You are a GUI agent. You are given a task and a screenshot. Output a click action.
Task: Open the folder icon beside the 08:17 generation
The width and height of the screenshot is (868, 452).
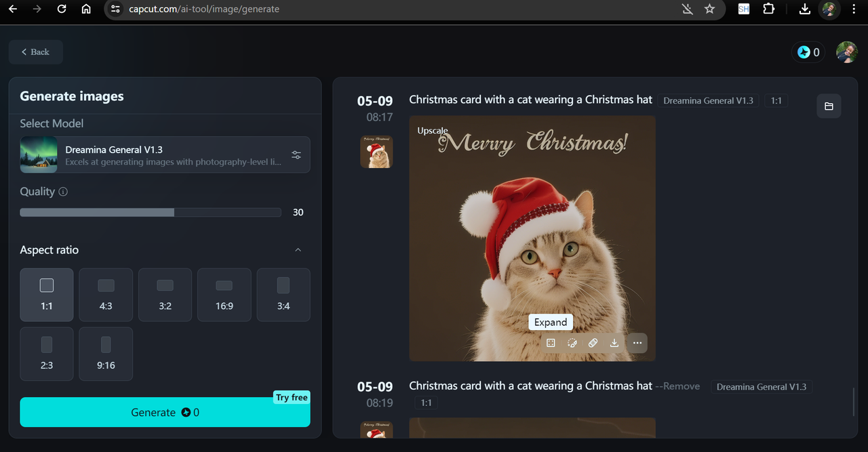(829, 106)
